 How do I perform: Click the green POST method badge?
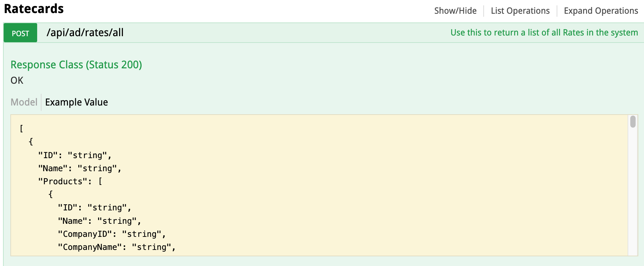pyautogui.click(x=20, y=33)
